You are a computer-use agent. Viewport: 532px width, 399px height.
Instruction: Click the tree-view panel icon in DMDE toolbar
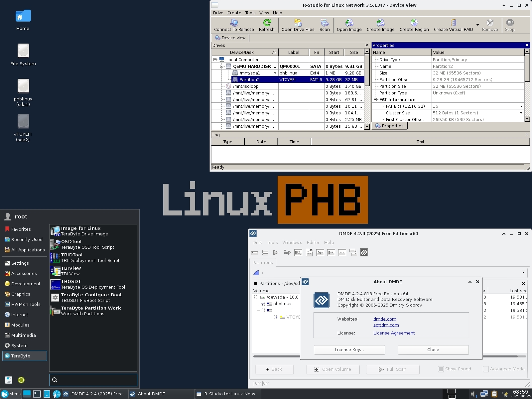click(x=320, y=253)
